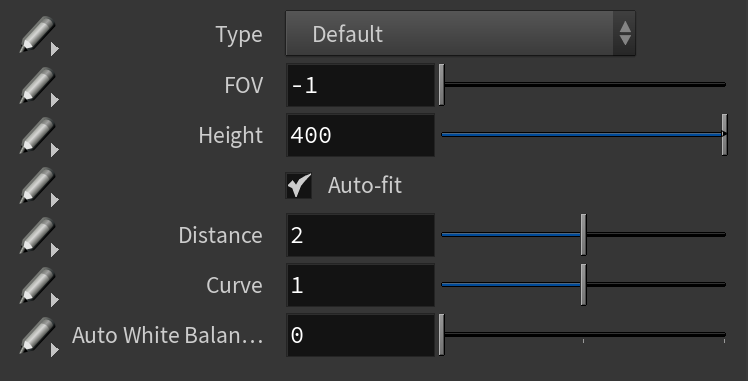Click the Height value field showing 400
The image size is (748, 381).
click(x=361, y=135)
